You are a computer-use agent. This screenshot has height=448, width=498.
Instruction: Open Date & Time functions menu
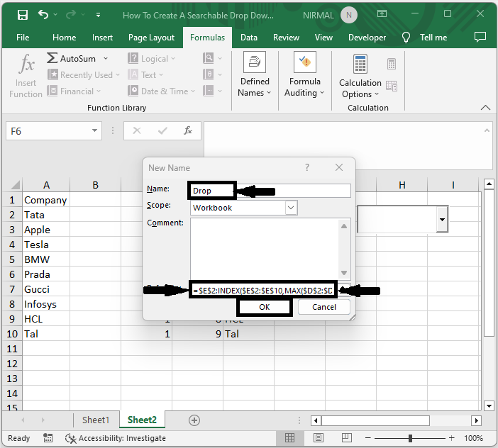[161, 91]
